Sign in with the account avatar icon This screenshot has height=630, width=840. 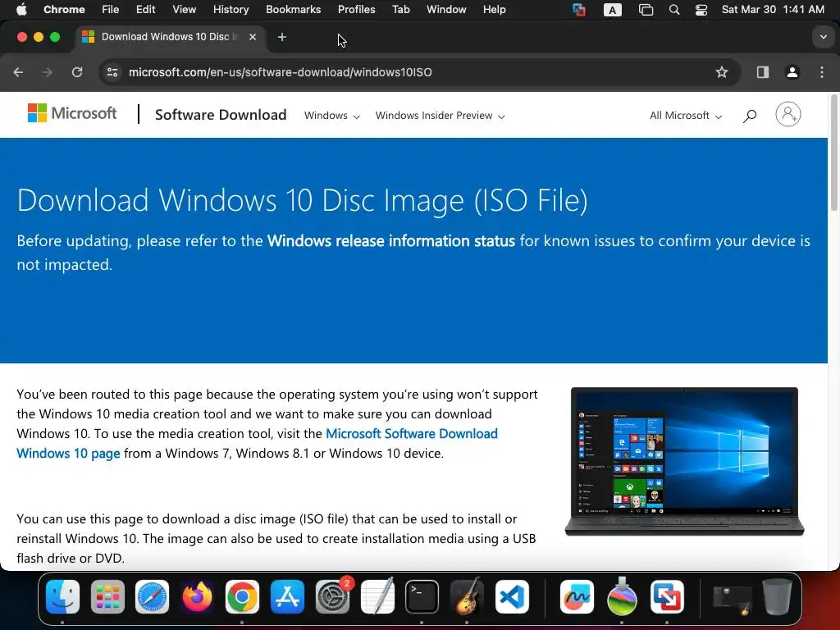point(788,114)
